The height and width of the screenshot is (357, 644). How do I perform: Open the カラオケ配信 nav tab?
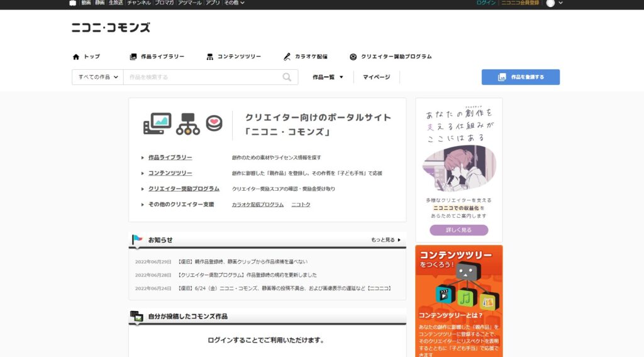pyautogui.click(x=311, y=56)
